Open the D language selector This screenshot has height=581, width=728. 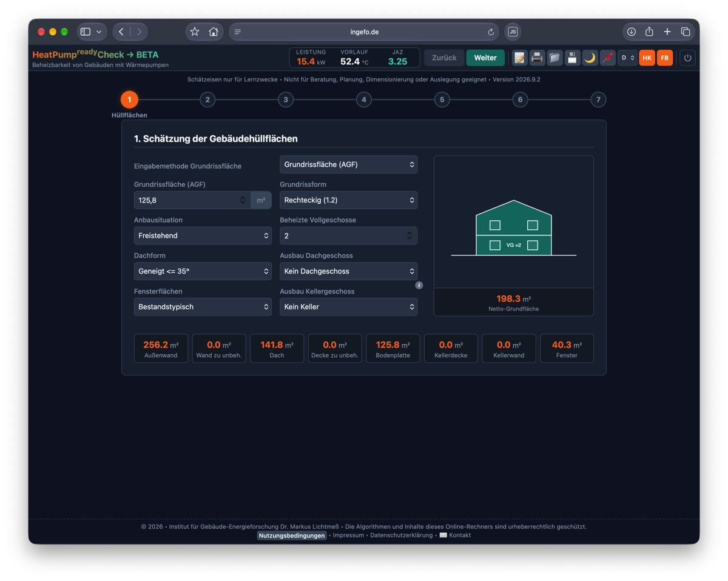tap(627, 58)
